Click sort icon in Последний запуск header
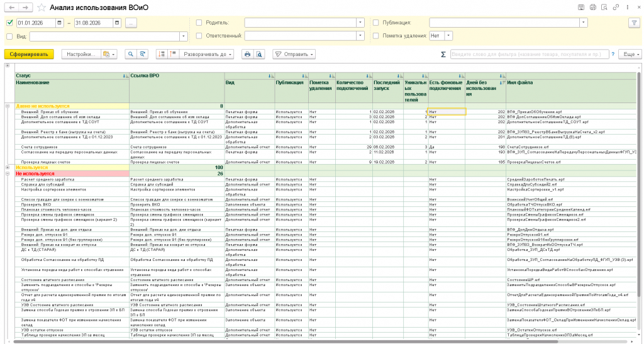The width and height of the screenshot is (644, 344). coord(399,76)
